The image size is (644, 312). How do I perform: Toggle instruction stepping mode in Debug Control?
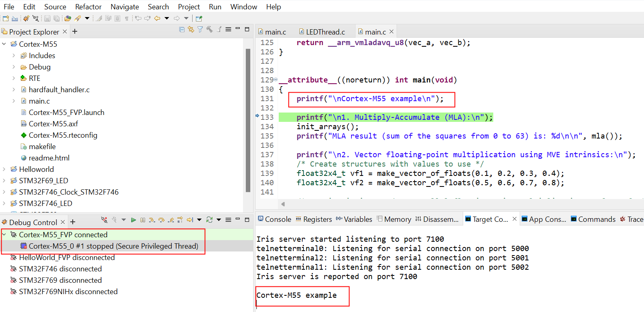tap(180, 220)
